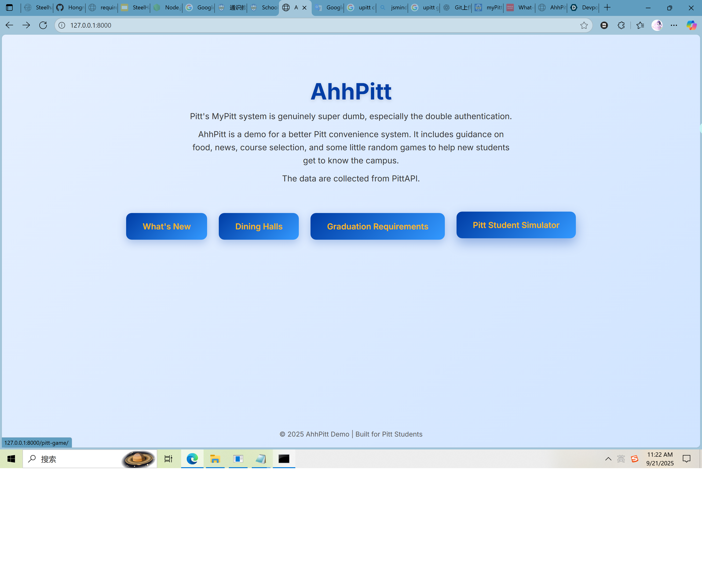Click the What's New button

(x=166, y=226)
